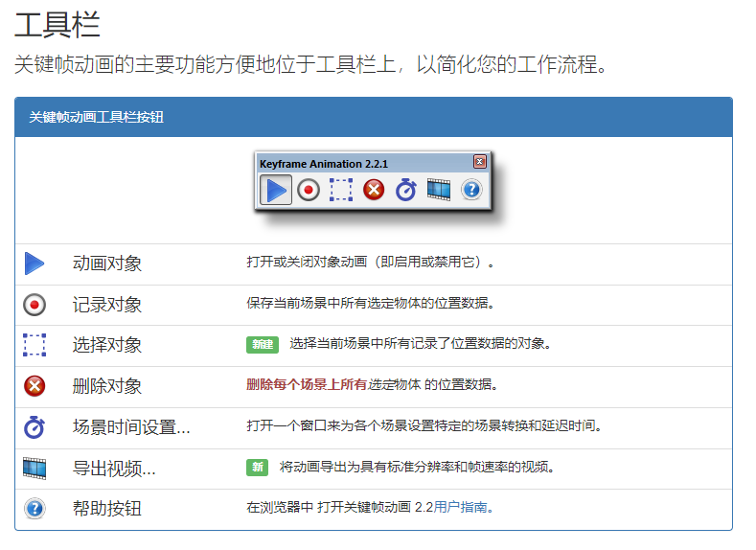Click the record icon beside 记录对象
756x550 pixels.
[x=34, y=305]
